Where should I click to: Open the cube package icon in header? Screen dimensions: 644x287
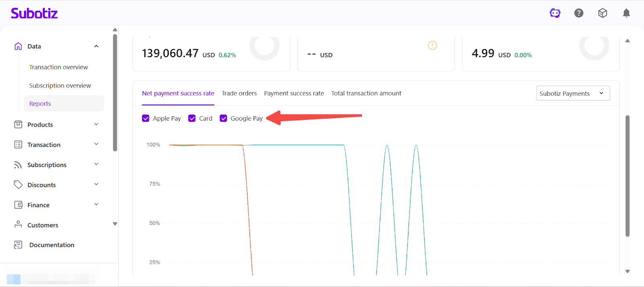[603, 13]
